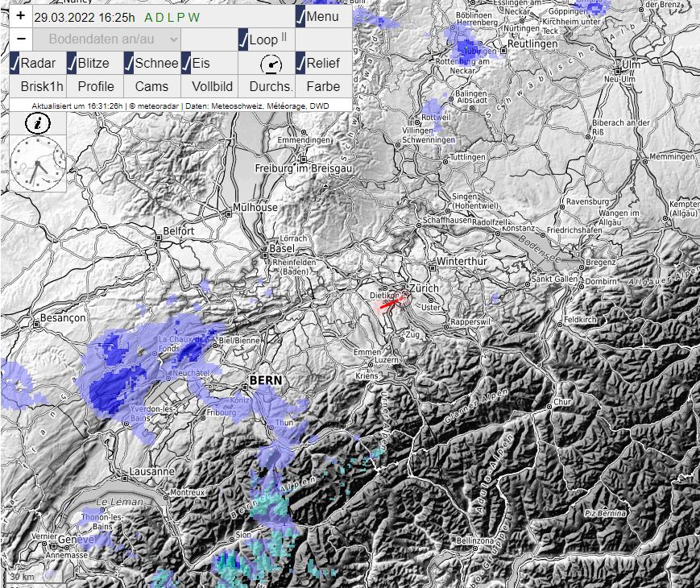Click the Bregenz label
This screenshot has height=588, width=700.
601,262
